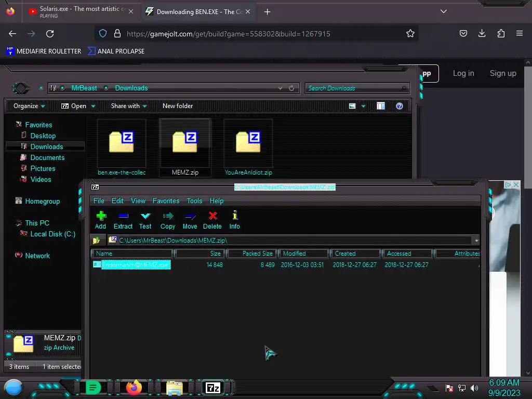
Task: Open the 7-Zip Edit menu
Action: coord(117,201)
